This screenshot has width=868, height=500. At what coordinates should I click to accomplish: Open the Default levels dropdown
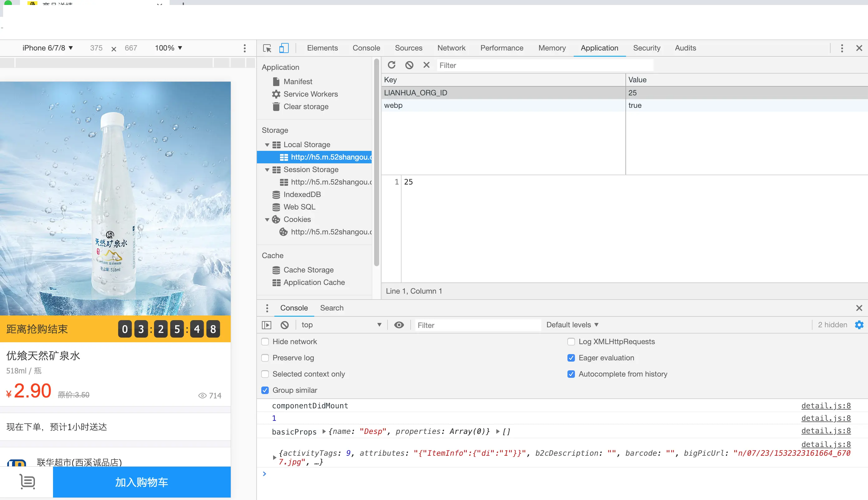(572, 325)
